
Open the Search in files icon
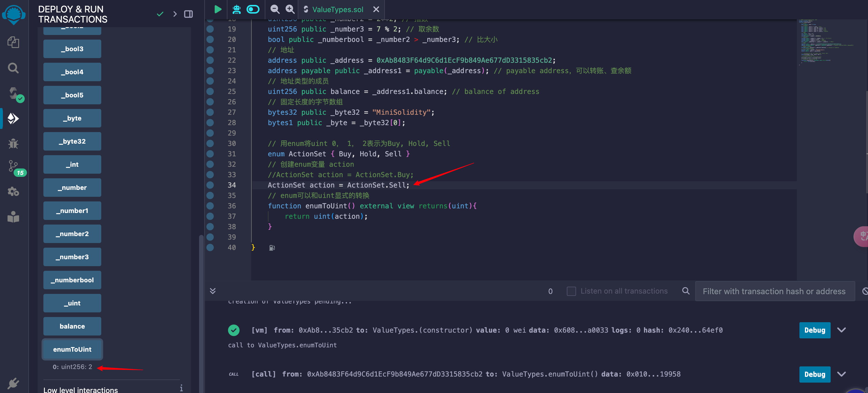coord(14,68)
